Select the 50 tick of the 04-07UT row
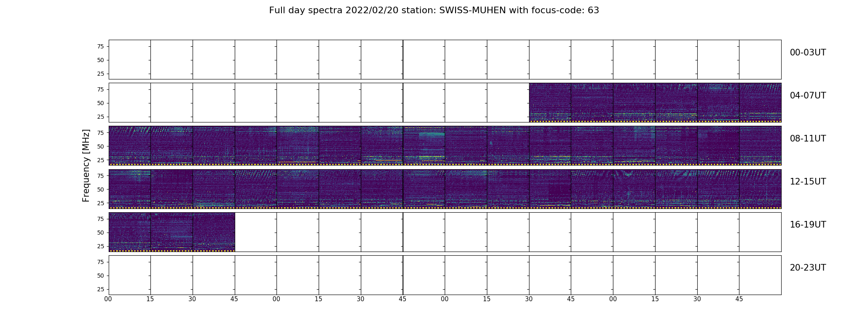Viewport: 868px width, 331px height. pos(100,103)
